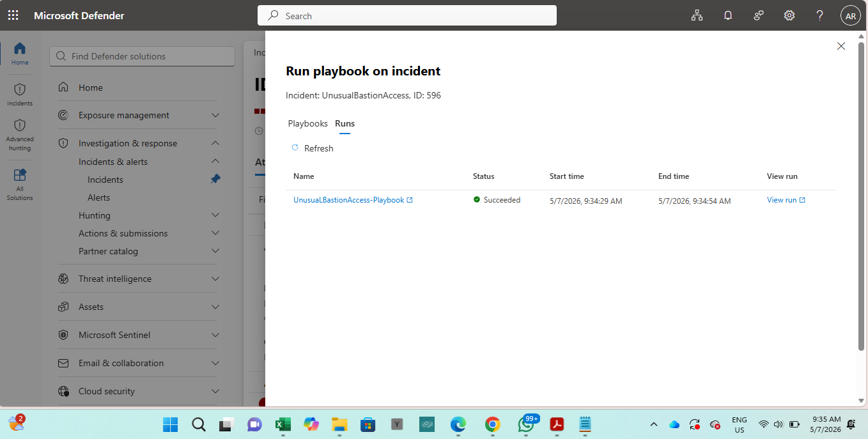Expand the Assets chevron
868x439 pixels.
215,307
